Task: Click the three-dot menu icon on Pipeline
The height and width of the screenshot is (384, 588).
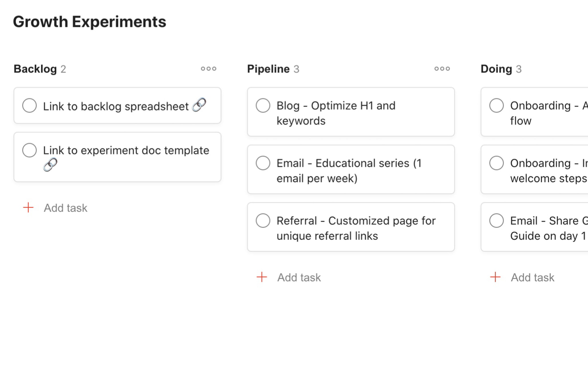Action: coord(442,69)
